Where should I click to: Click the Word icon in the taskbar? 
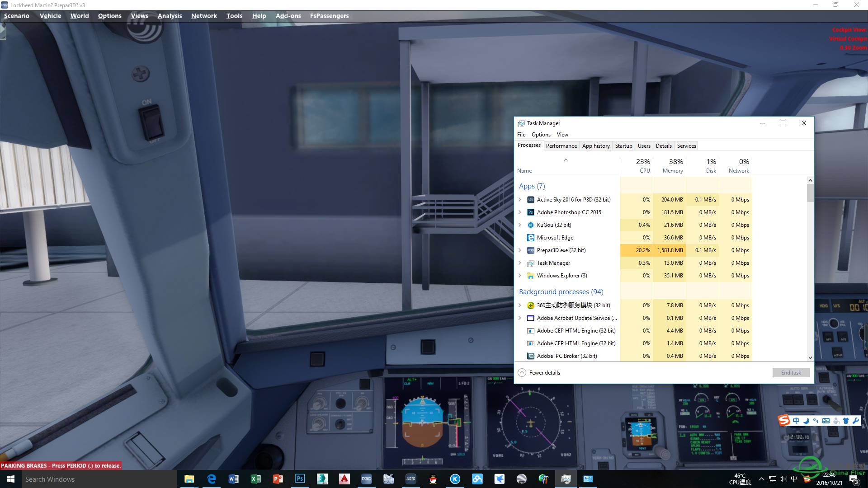tap(234, 479)
